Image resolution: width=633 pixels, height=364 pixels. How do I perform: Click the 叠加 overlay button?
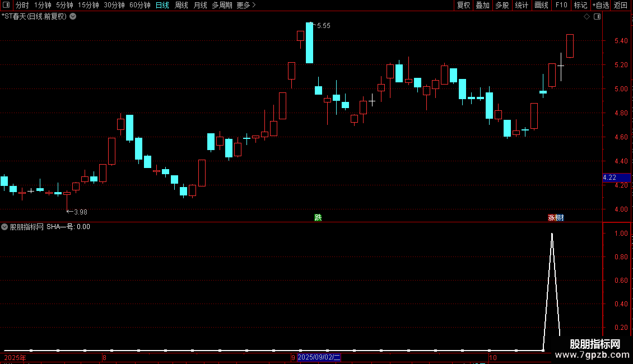482,5
